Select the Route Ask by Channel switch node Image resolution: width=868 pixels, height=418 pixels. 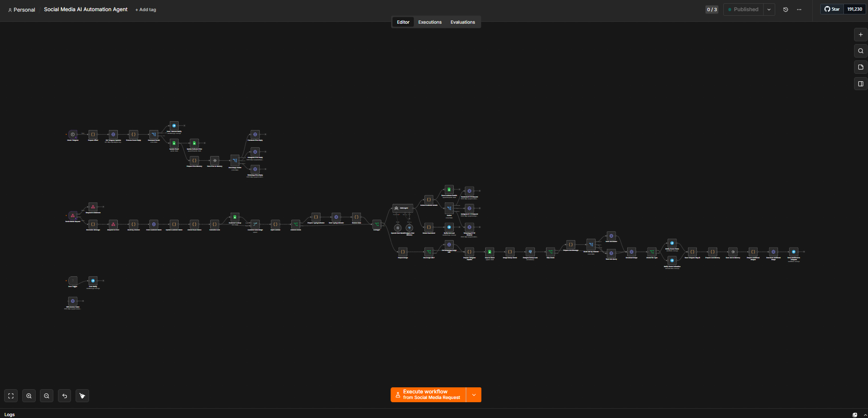(x=591, y=244)
